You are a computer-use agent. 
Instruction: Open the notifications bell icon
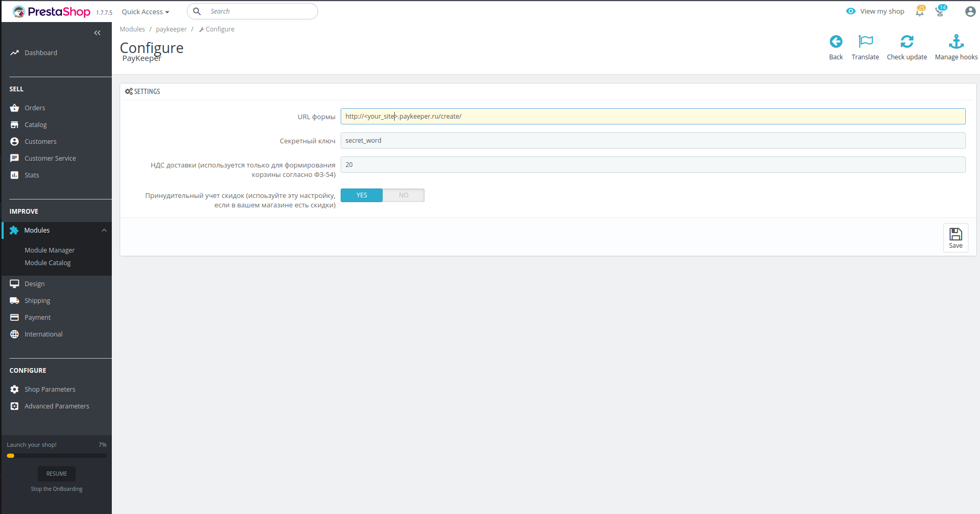pos(920,12)
